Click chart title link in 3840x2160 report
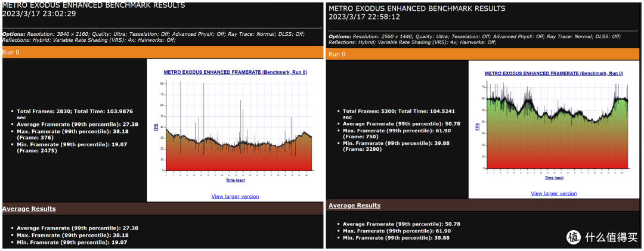644x251 pixels. point(236,72)
